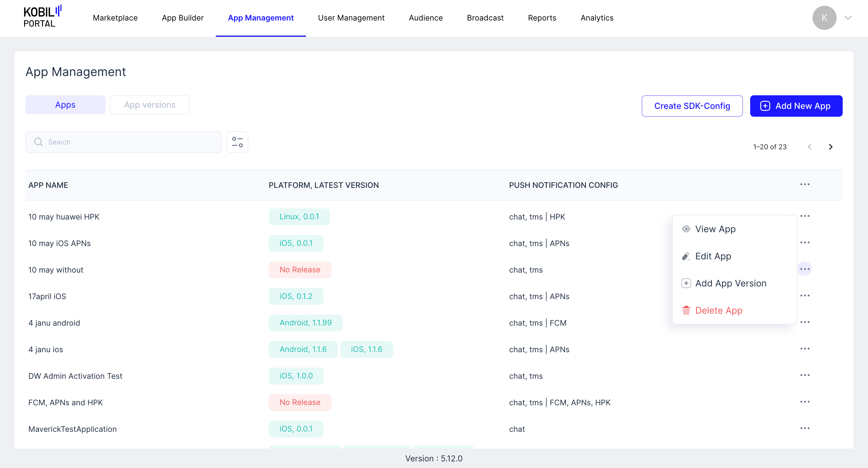Select View App from context menu
This screenshot has height=468, width=868.
715,229
